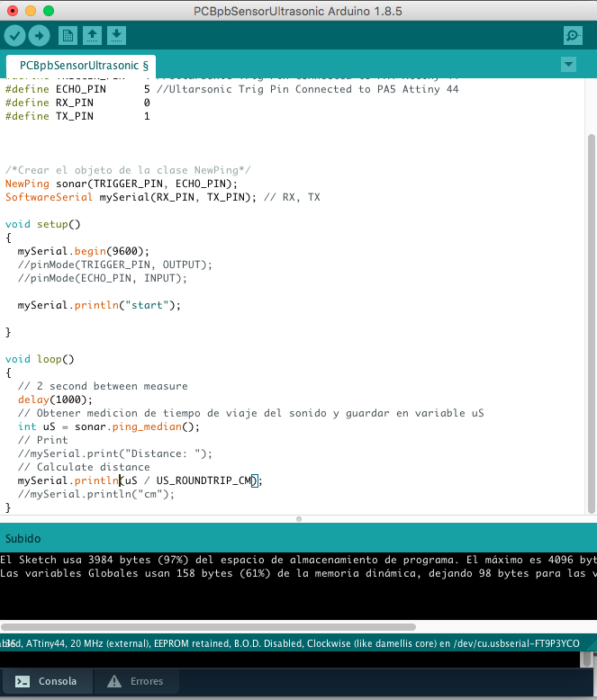Click the '//pinMode(TRIGGER_PIN, OUTPUT);' comment line
The image size is (597, 700).
(115, 265)
